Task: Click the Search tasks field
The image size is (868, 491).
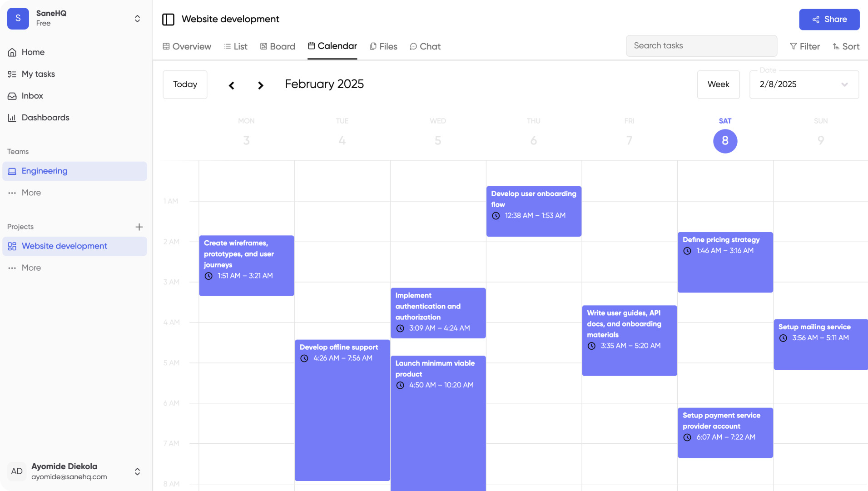Action: tap(701, 46)
